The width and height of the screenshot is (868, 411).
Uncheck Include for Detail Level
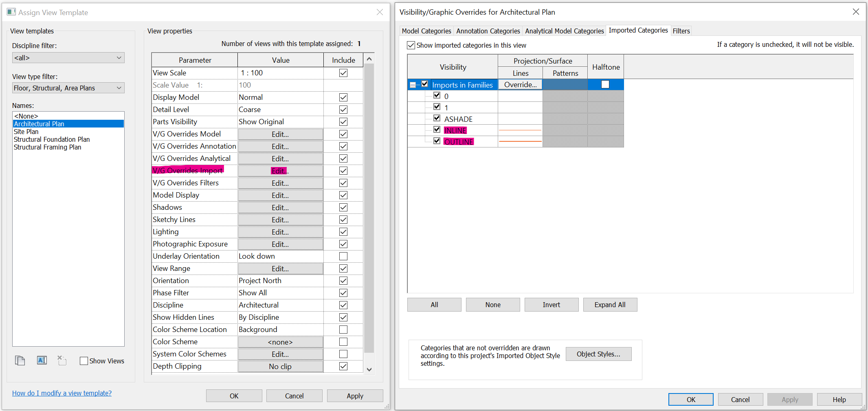pos(343,110)
